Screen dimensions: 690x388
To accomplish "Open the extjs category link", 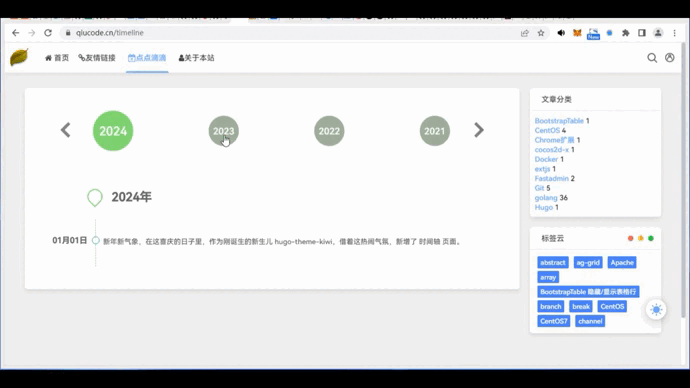I will coord(542,169).
